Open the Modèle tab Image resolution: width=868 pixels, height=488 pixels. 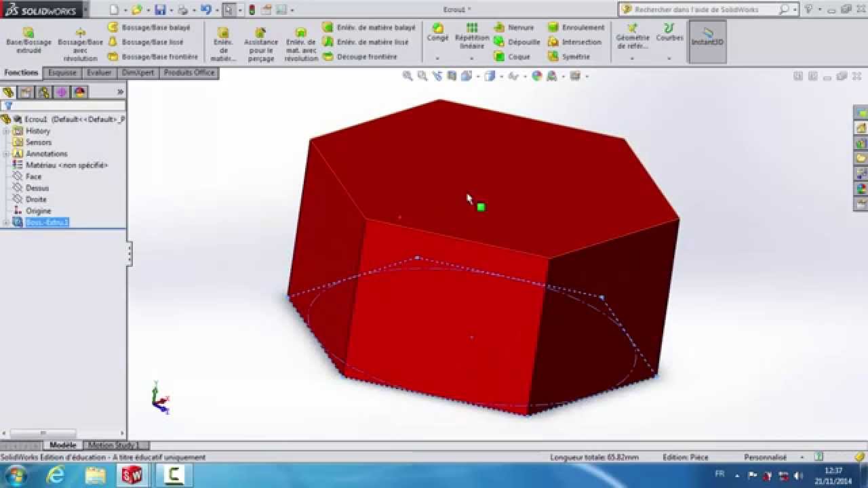(x=63, y=445)
